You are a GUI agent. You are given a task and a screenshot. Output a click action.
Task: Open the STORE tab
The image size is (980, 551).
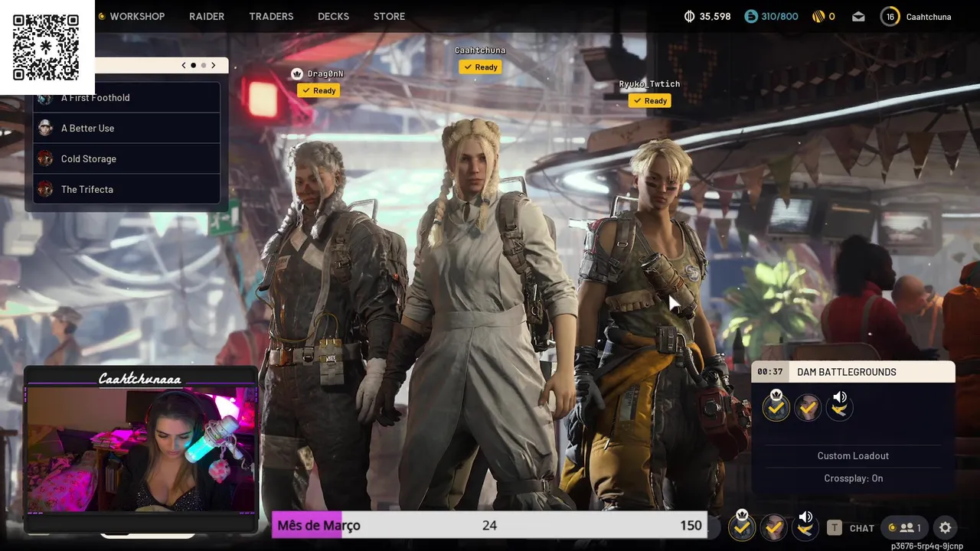[389, 16]
